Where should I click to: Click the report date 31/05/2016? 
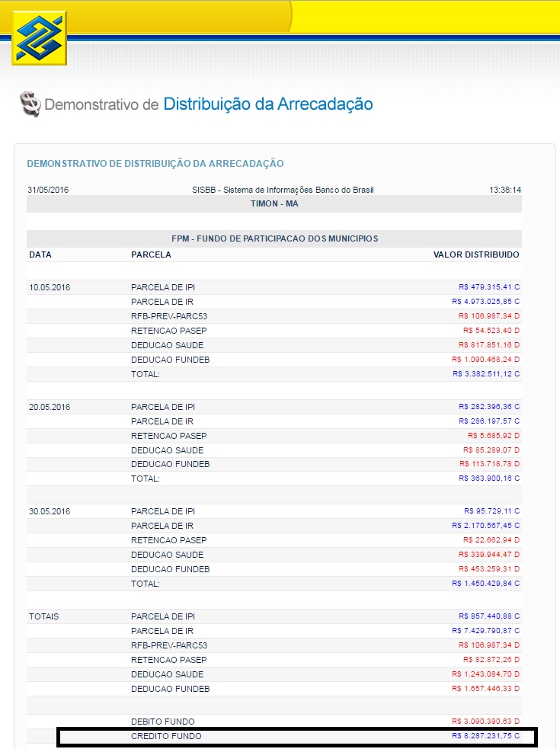(x=48, y=190)
